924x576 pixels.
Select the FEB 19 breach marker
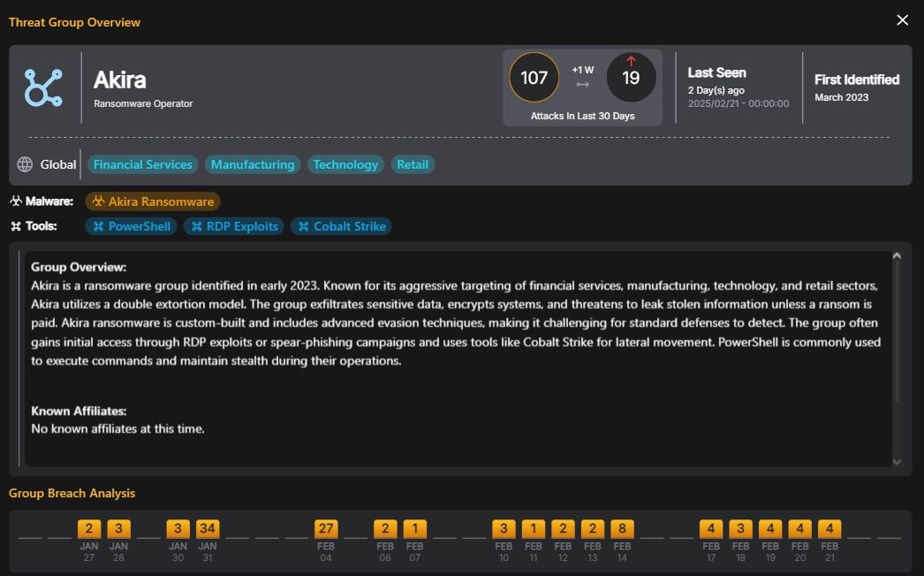[x=770, y=528]
